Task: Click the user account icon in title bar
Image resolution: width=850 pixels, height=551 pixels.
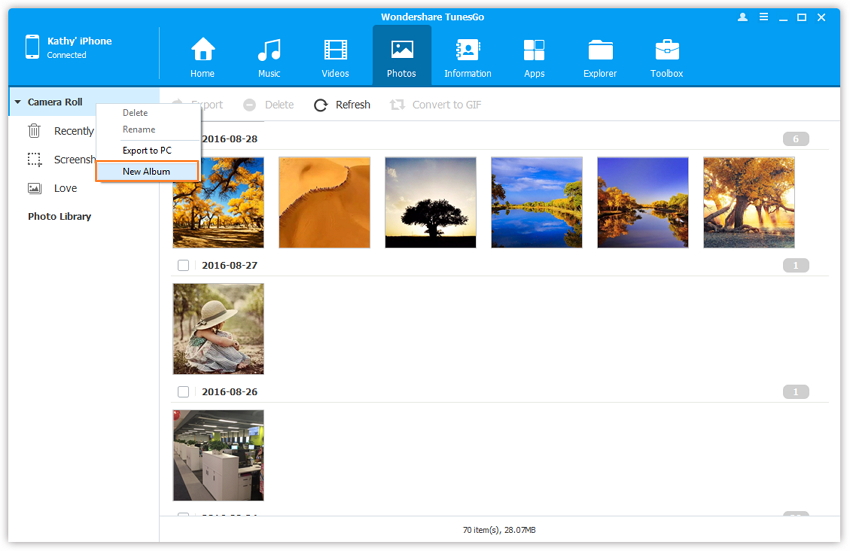Action: click(742, 17)
